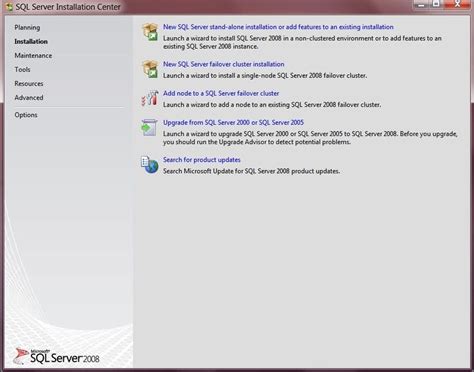This screenshot has height=372, width=474.
Task: Open the Tools section
Action: (x=22, y=70)
